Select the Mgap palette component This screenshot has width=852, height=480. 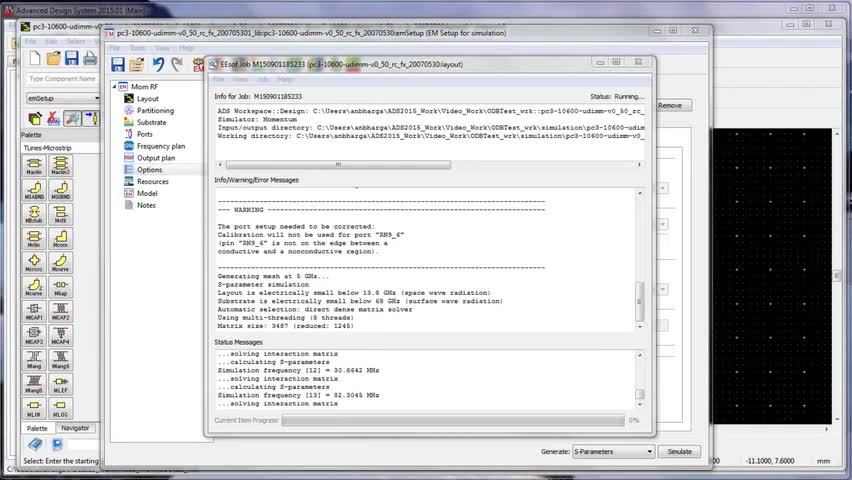click(60, 287)
